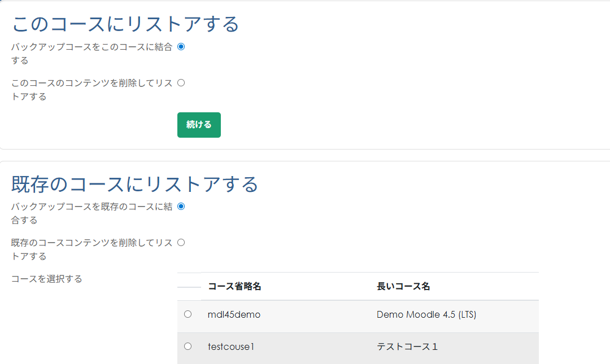Open the Demo Moodle 4.5 (LTS) link

pyautogui.click(x=426, y=314)
